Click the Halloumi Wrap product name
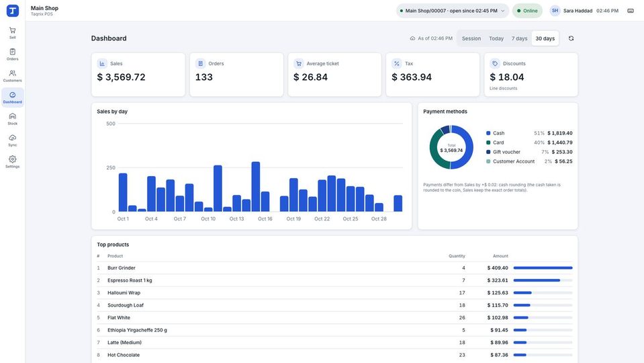644x363 pixels. (x=124, y=292)
